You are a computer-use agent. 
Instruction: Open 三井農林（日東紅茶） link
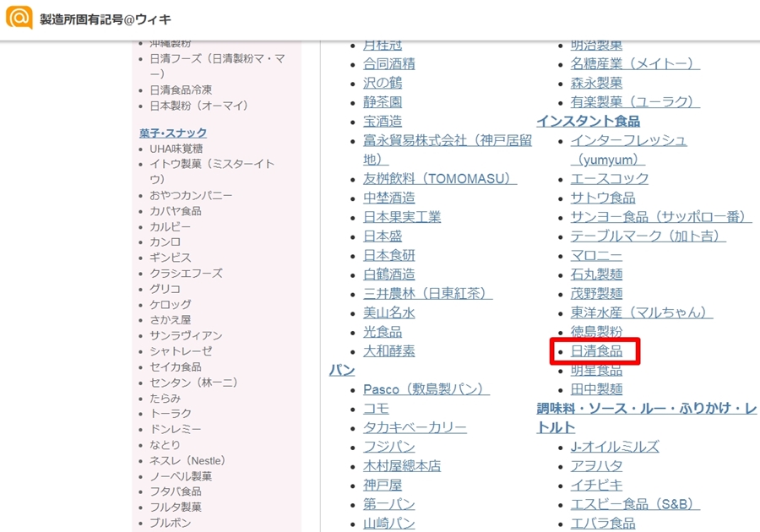427,293
